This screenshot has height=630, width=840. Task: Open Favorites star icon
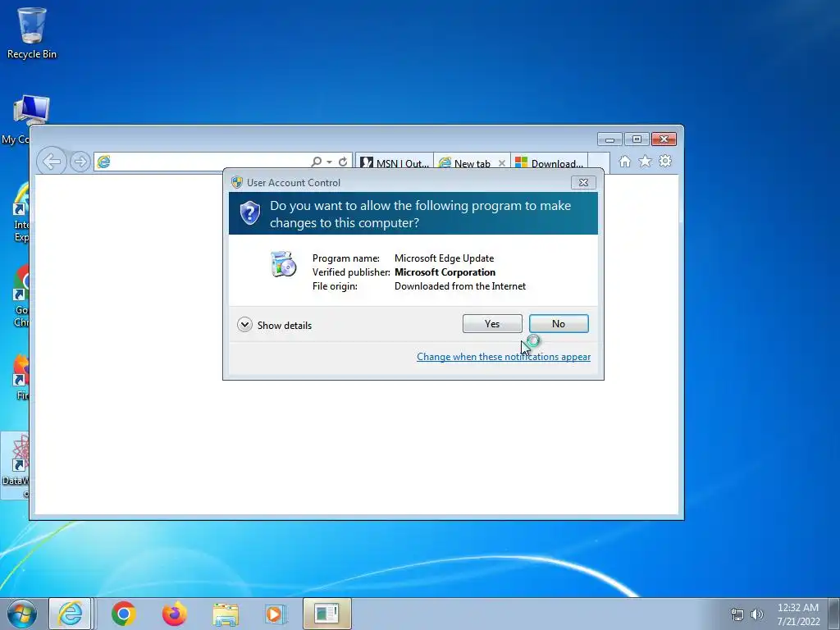point(645,162)
